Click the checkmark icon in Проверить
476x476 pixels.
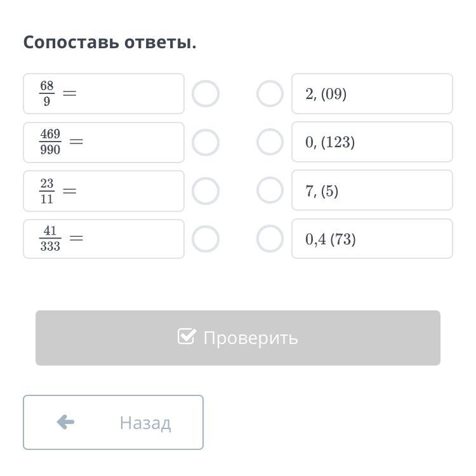pyautogui.click(x=186, y=336)
